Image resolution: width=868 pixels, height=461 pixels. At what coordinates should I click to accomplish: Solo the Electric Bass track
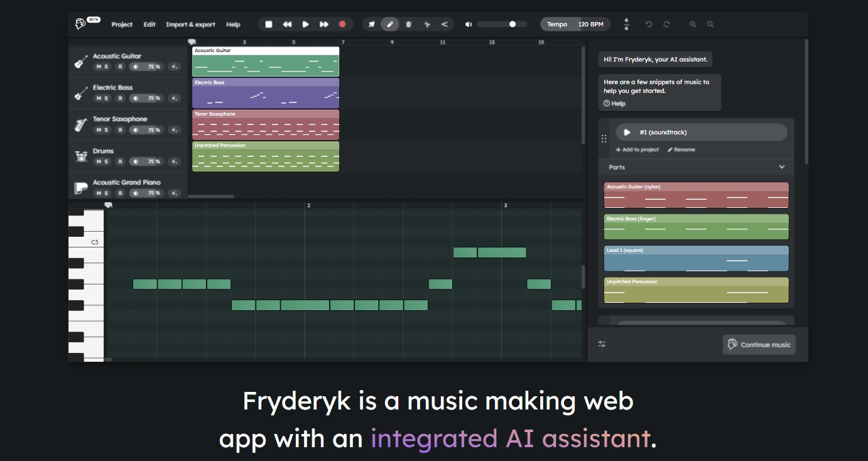[x=106, y=98]
